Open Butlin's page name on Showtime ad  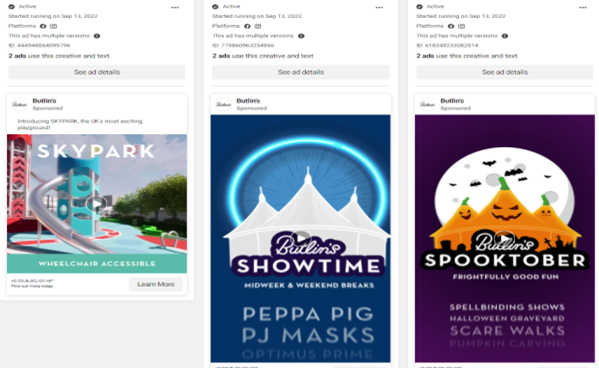[248, 101]
